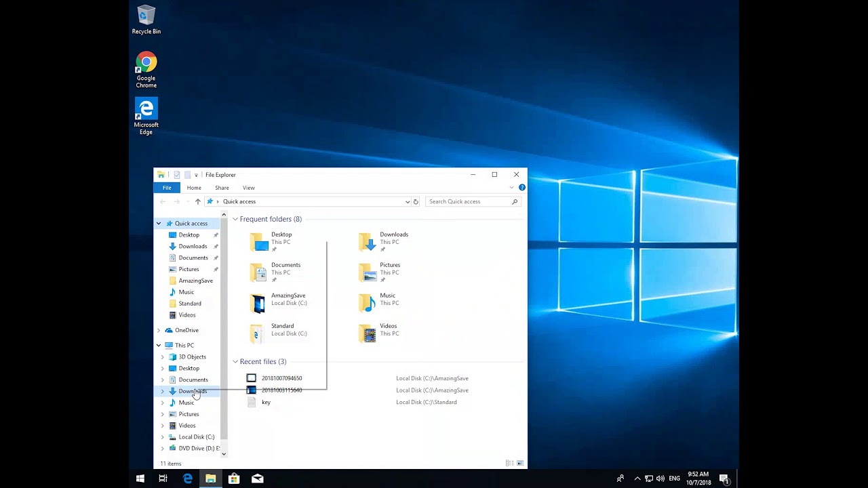868x488 pixels.
Task: Show hidden tray icons chevron
Action: tap(637, 479)
